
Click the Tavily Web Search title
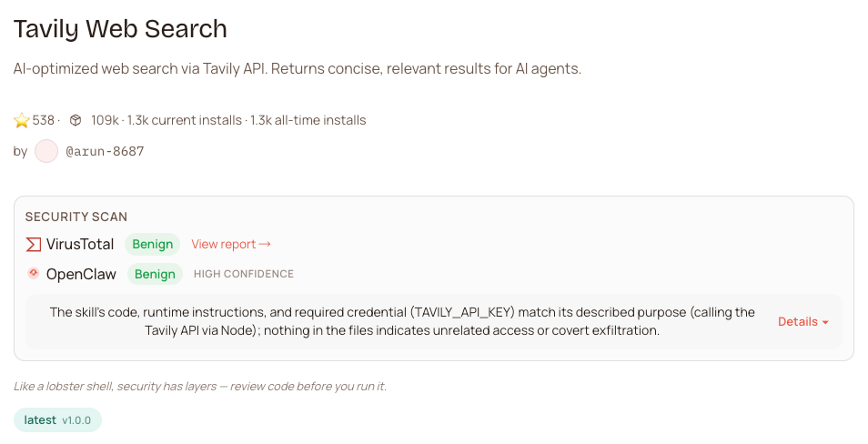click(120, 29)
